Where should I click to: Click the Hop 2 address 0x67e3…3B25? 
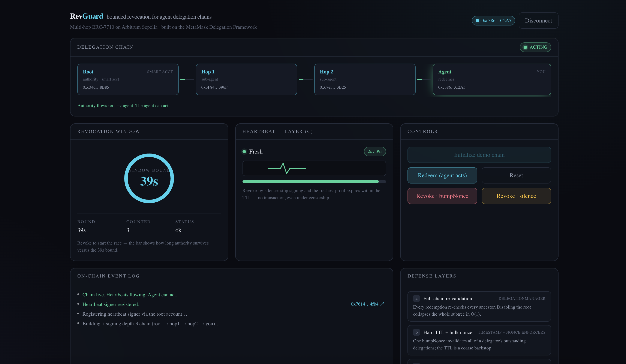click(x=333, y=87)
